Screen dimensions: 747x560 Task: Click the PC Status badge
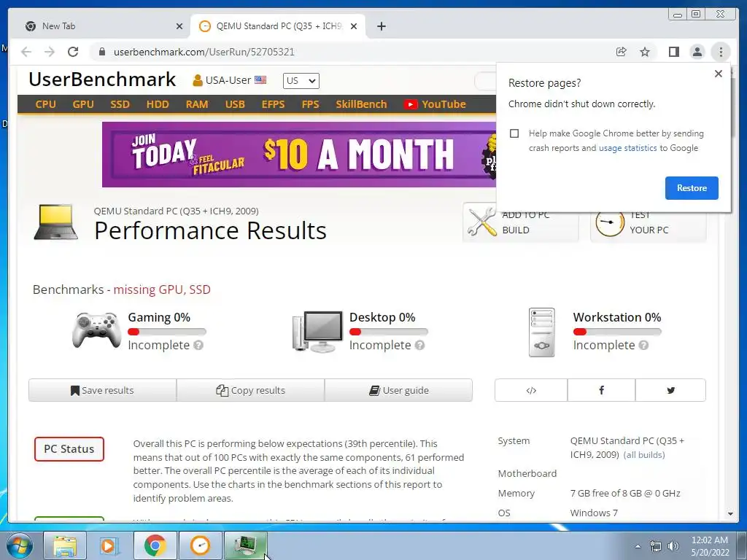click(69, 449)
